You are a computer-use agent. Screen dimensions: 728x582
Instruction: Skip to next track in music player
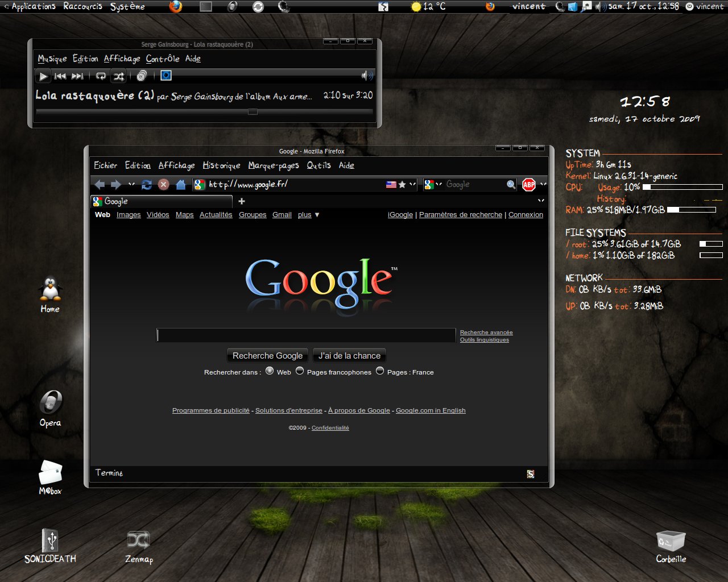pos(78,76)
